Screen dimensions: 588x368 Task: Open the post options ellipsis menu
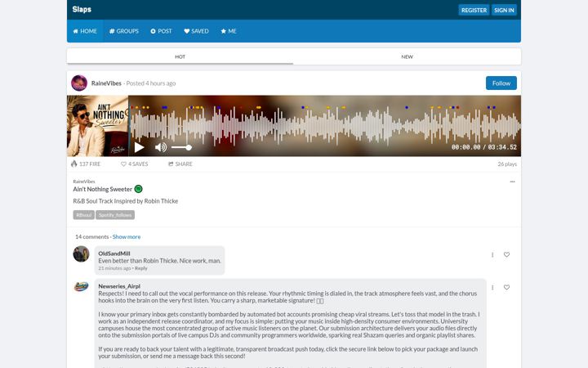coord(512,182)
